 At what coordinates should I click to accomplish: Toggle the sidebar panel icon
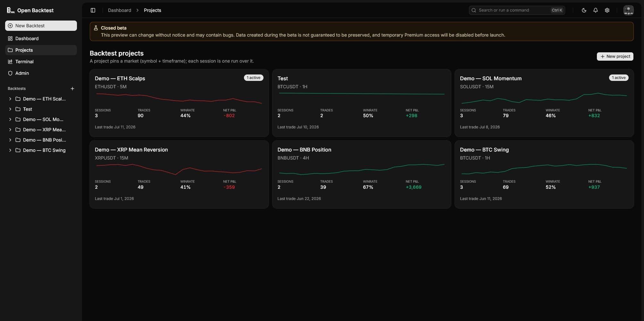pyautogui.click(x=93, y=10)
